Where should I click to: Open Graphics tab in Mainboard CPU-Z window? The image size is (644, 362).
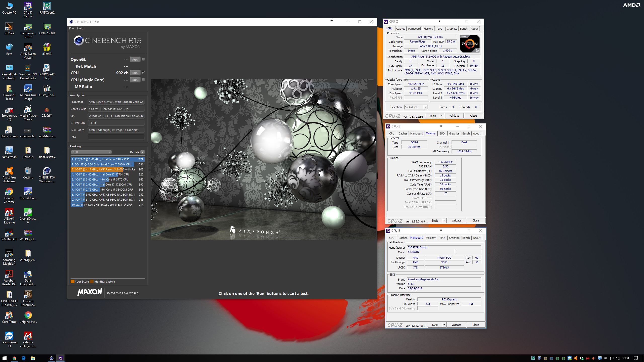(x=454, y=238)
